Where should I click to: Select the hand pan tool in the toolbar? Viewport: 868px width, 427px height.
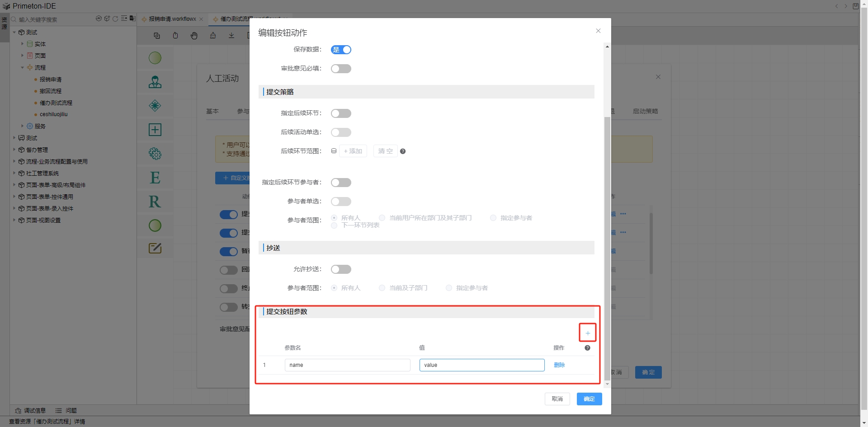(x=194, y=36)
